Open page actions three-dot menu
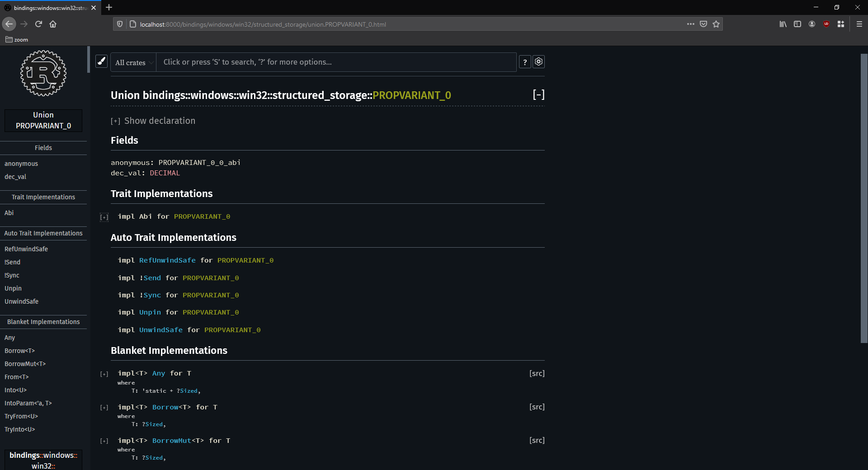 pos(690,24)
